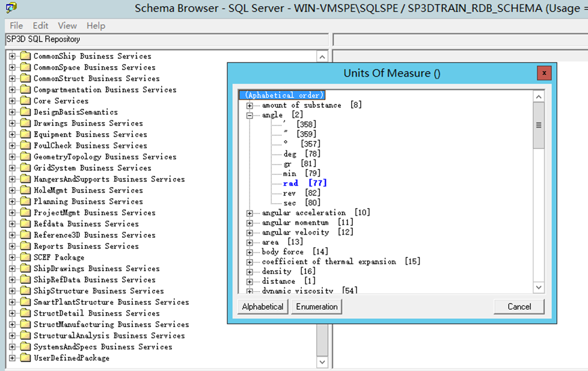Viewport: 588px width, 371px height.
Task: Click the Reports Business Services folder icon
Action: [25, 246]
